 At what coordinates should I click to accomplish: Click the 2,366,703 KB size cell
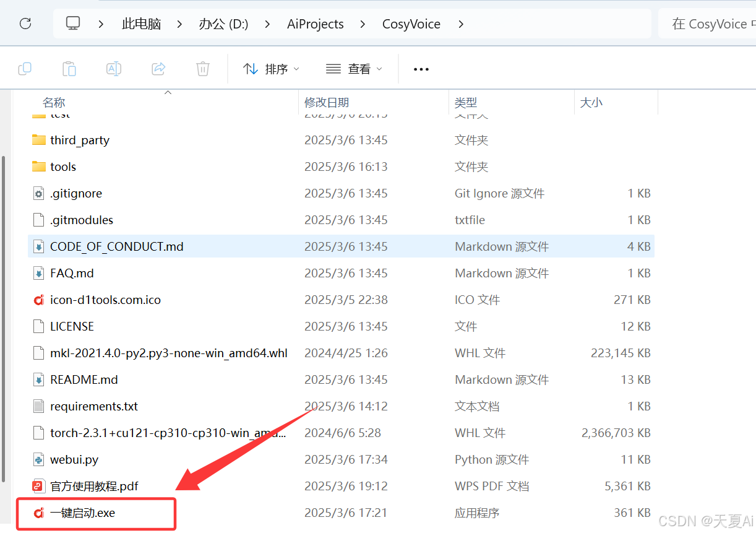coord(616,433)
